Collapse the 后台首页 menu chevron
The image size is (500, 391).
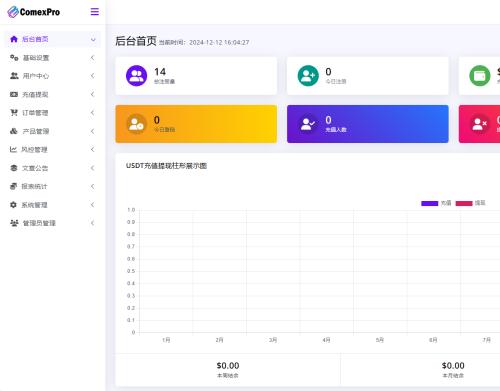tap(93, 39)
